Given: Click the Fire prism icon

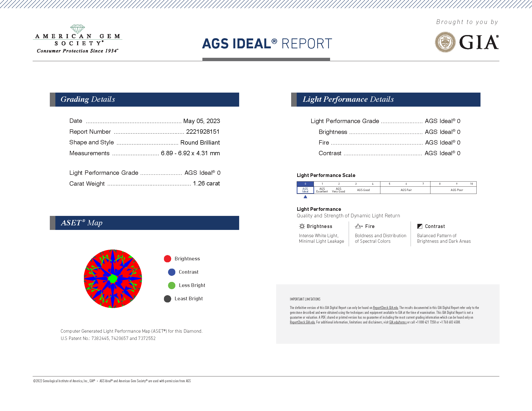Looking at the screenshot, I should pyautogui.click(x=358, y=226).
